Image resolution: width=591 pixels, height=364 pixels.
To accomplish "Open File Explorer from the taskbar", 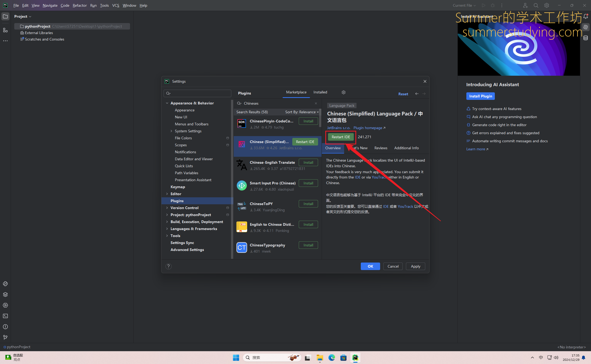I will [320, 358].
